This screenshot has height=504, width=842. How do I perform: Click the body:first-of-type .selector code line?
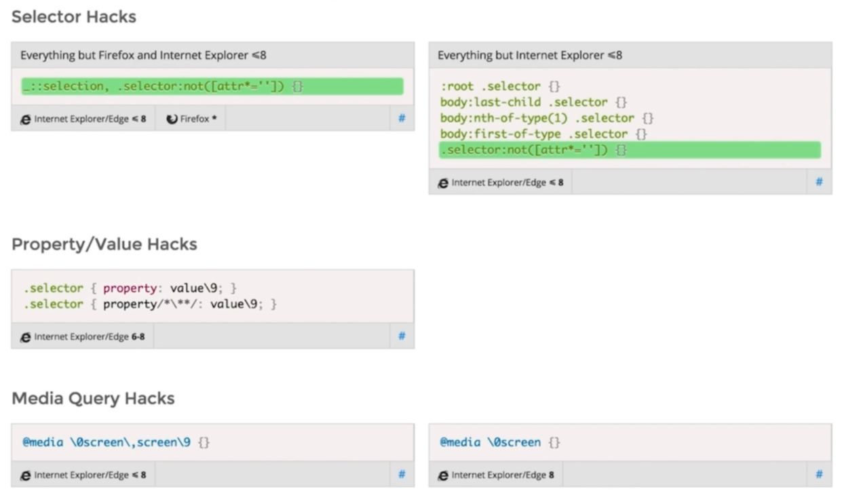pyautogui.click(x=543, y=134)
